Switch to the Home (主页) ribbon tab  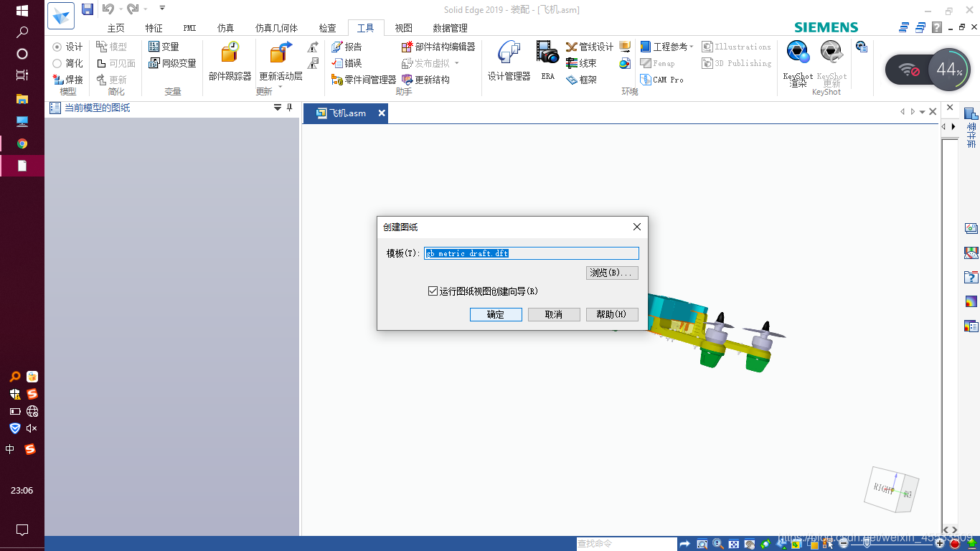(x=116, y=28)
